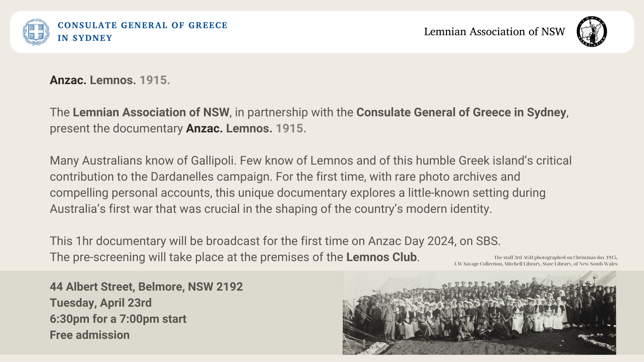The height and width of the screenshot is (362, 644).
Task: Click the bold documentary title after 'present the documentary'
Action: (246, 128)
